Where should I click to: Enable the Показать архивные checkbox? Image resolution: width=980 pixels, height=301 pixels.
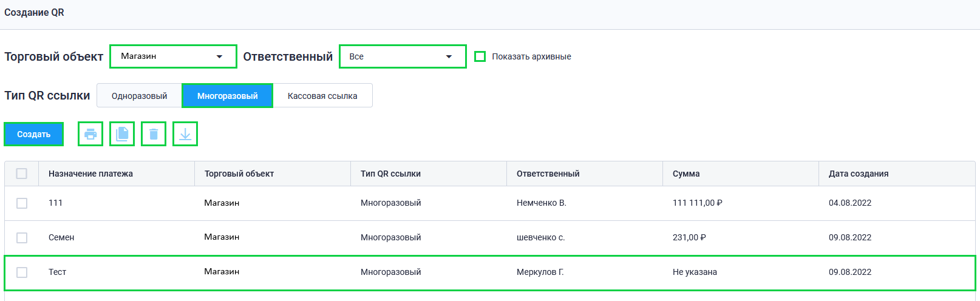(x=480, y=56)
